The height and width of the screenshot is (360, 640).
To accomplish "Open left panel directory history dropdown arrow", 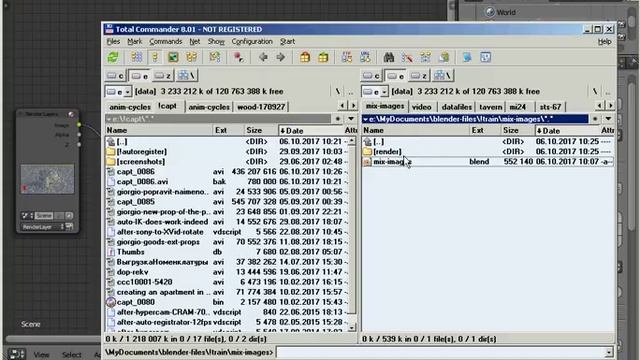I will tap(351, 119).
